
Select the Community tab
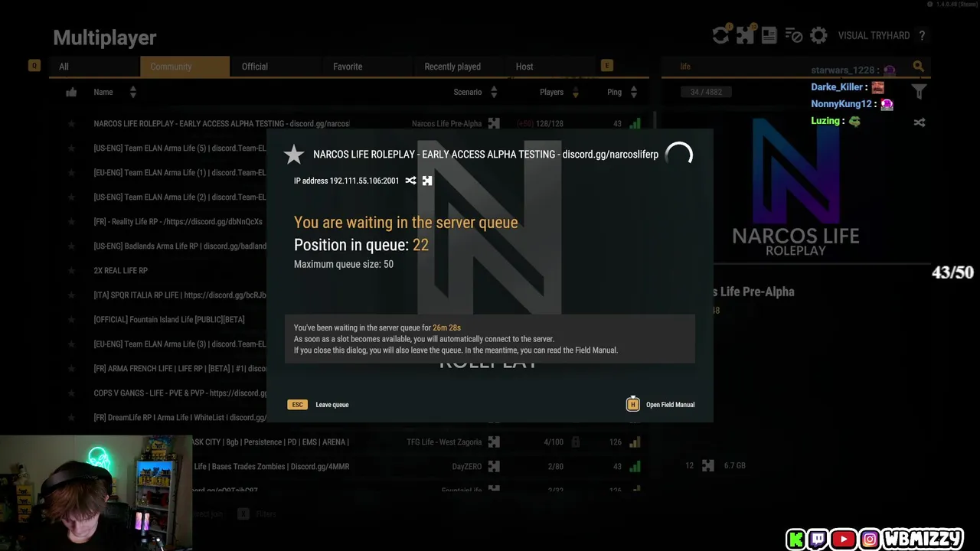tap(185, 67)
